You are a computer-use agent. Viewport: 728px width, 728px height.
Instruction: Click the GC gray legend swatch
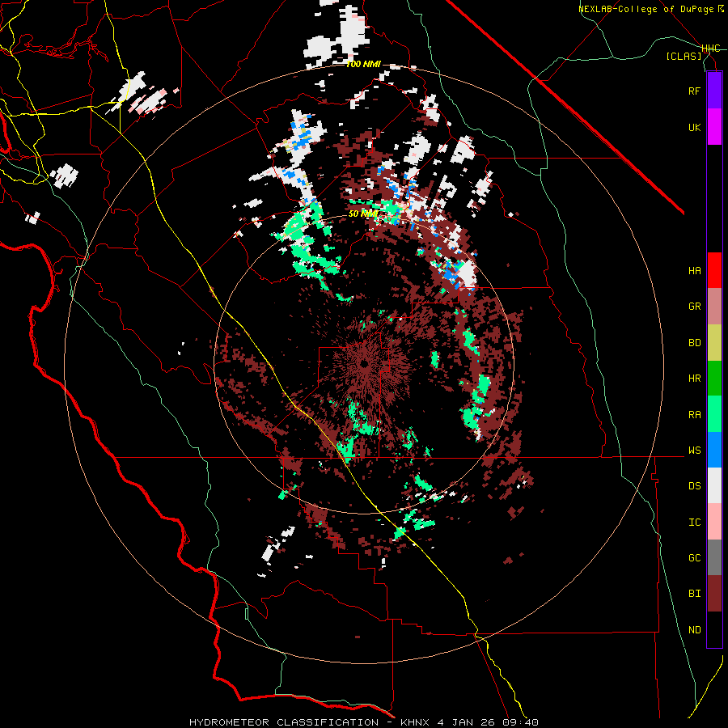click(x=714, y=557)
